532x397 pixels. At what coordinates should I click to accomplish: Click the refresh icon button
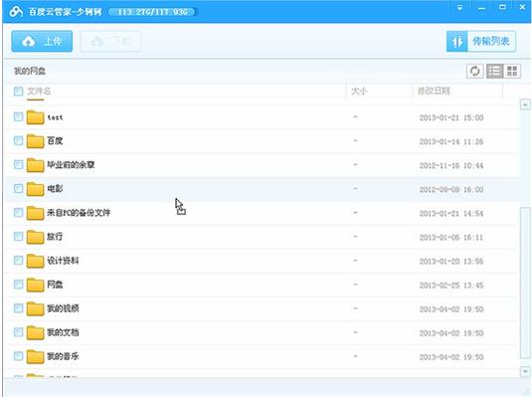(x=474, y=72)
